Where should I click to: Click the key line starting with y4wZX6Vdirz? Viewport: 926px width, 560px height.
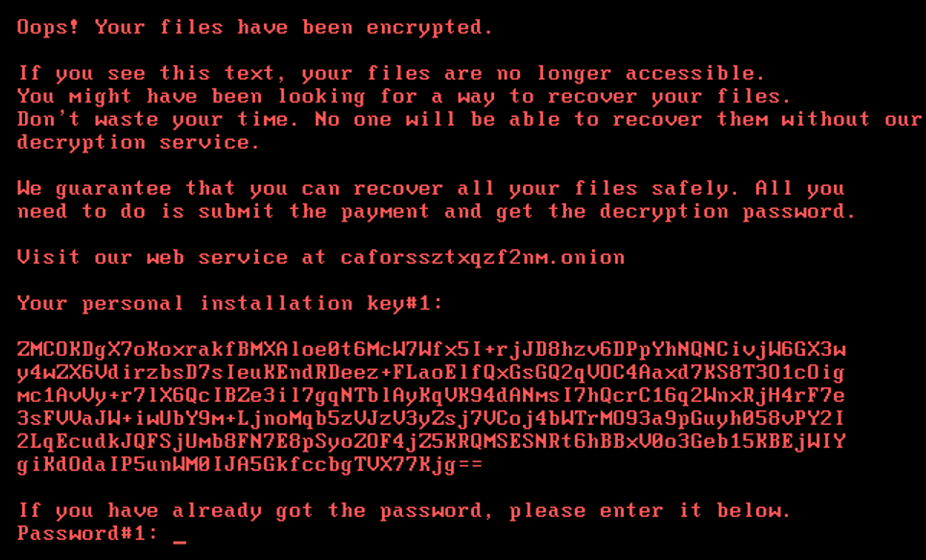[x=431, y=373]
